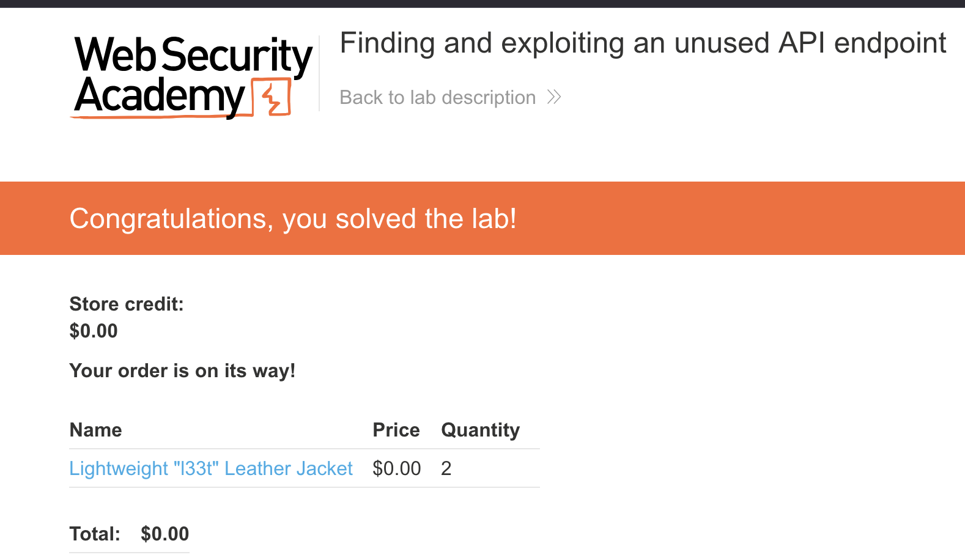Click the Quantity column header

click(480, 430)
